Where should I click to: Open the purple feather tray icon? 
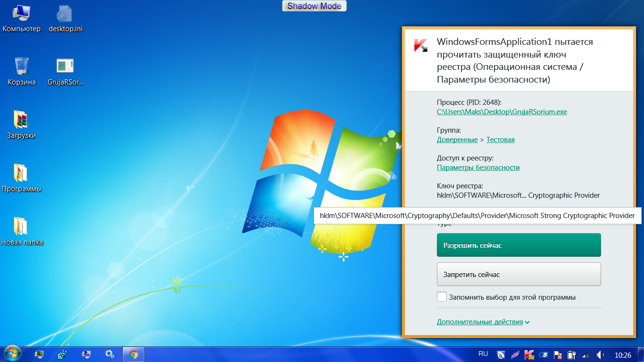(515, 354)
